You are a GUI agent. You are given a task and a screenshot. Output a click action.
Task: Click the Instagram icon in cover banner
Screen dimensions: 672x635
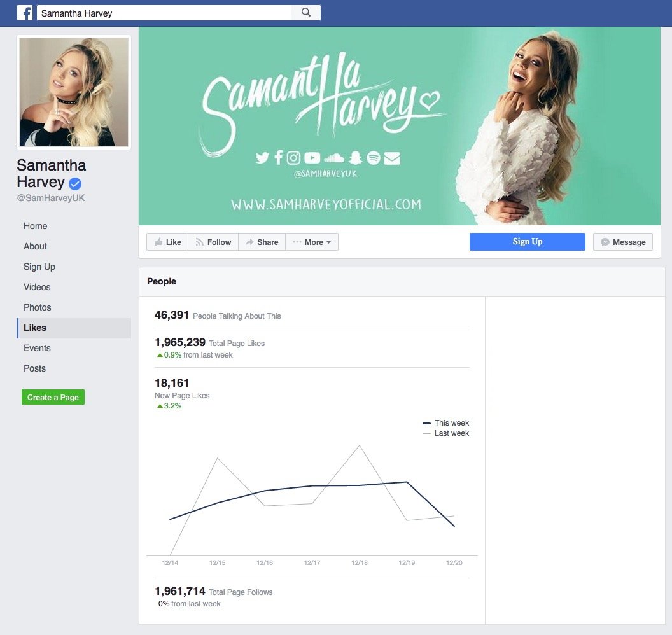[293, 158]
